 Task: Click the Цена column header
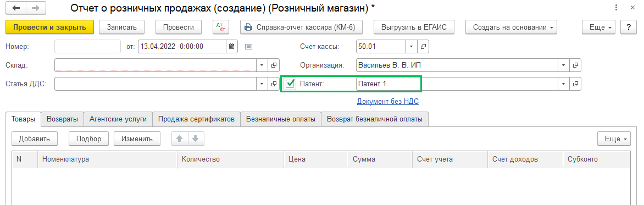tap(316, 159)
